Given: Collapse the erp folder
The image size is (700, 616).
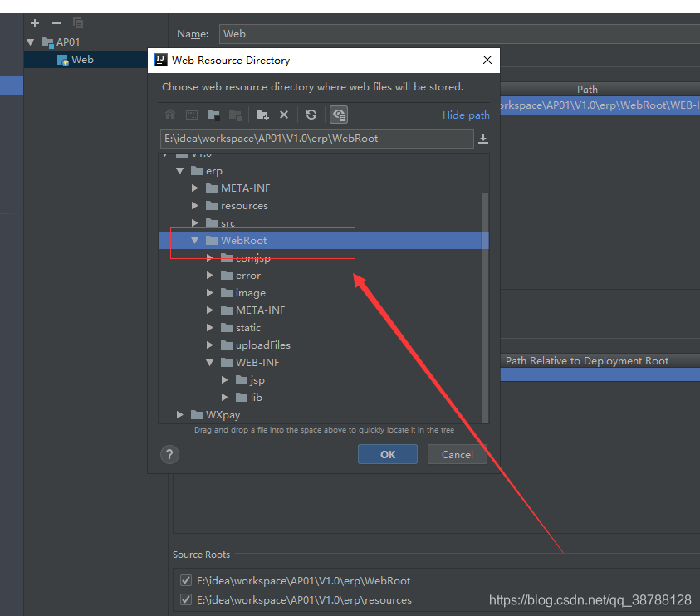Looking at the screenshot, I should [180, 171].
